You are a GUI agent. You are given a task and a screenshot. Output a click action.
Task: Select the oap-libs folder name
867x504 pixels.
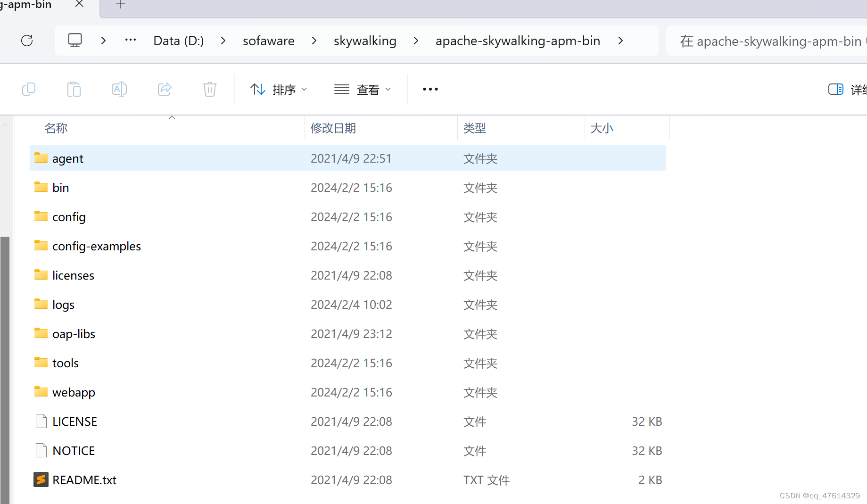[x=74, y=334]
